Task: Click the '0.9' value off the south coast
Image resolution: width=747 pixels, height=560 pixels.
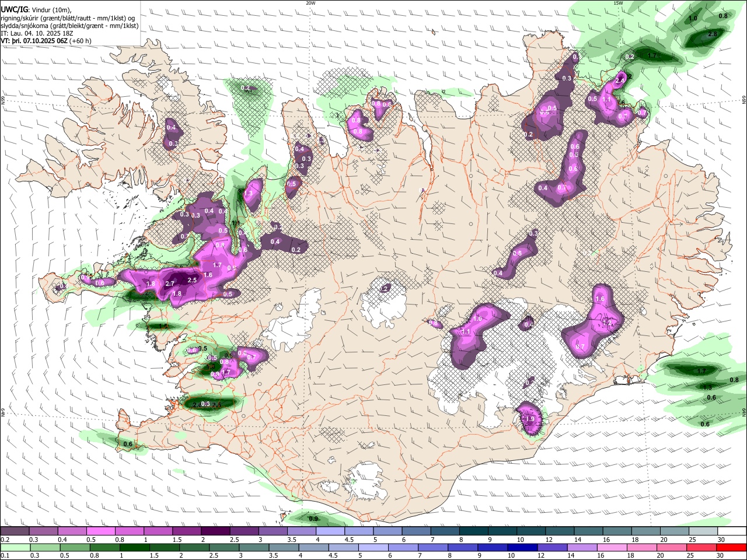Action: pyautogui.click(x=313, y=519)
